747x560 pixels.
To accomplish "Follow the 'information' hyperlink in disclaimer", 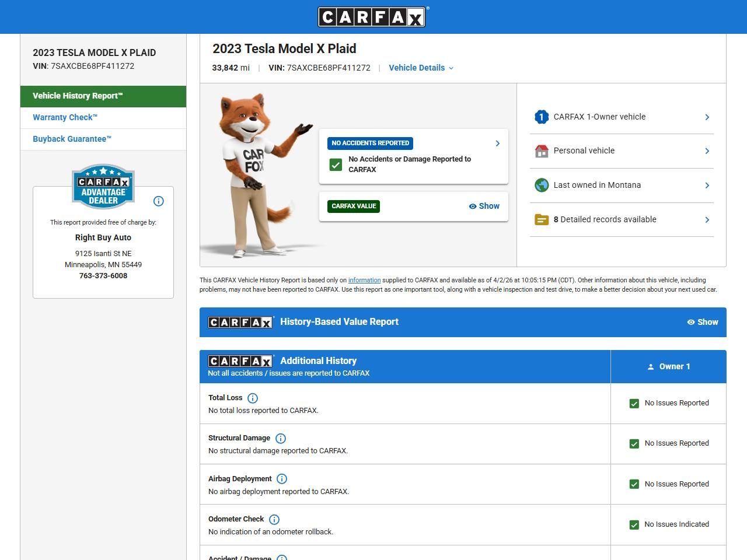I will [364, 281].
